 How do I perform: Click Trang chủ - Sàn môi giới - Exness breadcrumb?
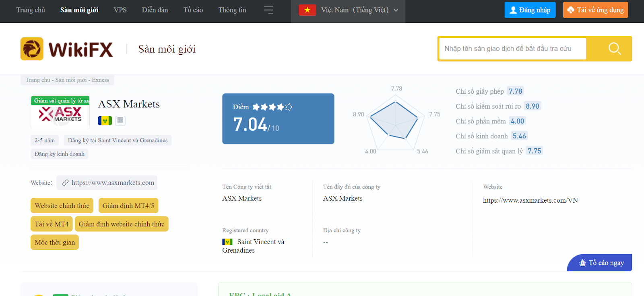tap(67, 80)
